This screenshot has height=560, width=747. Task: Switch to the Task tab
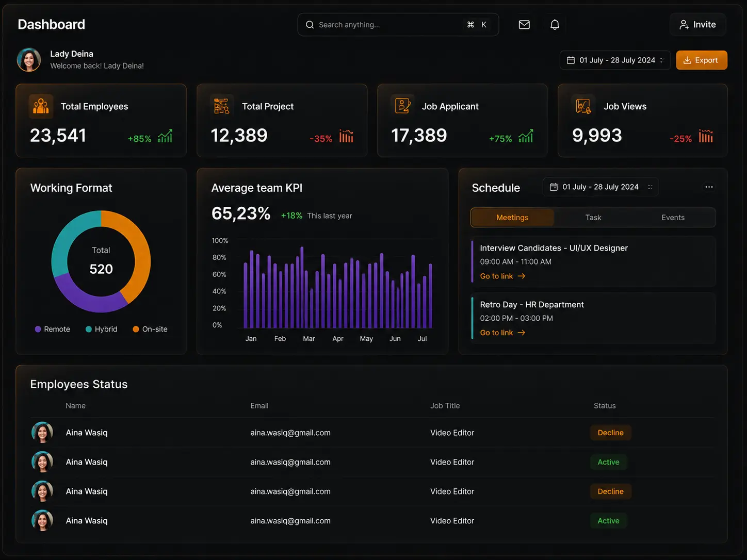tap(593, 218)
